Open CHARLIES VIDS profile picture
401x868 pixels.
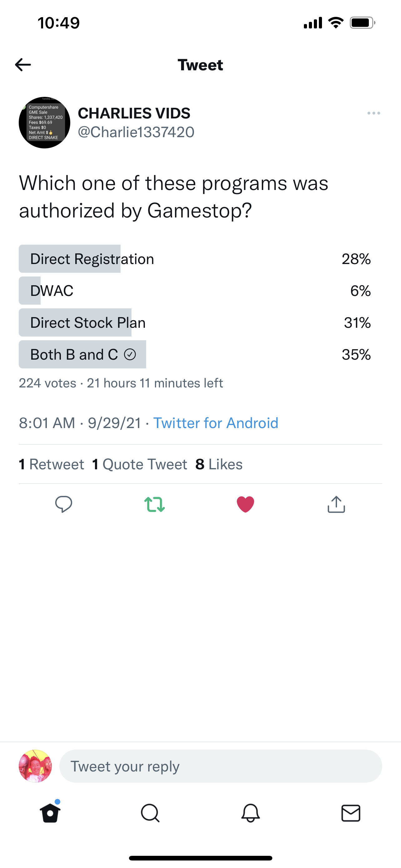click(44, 123)
